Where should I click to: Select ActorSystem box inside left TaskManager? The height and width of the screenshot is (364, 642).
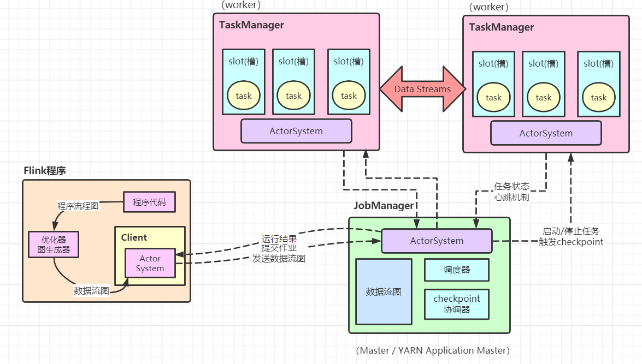tap(296, 131)
